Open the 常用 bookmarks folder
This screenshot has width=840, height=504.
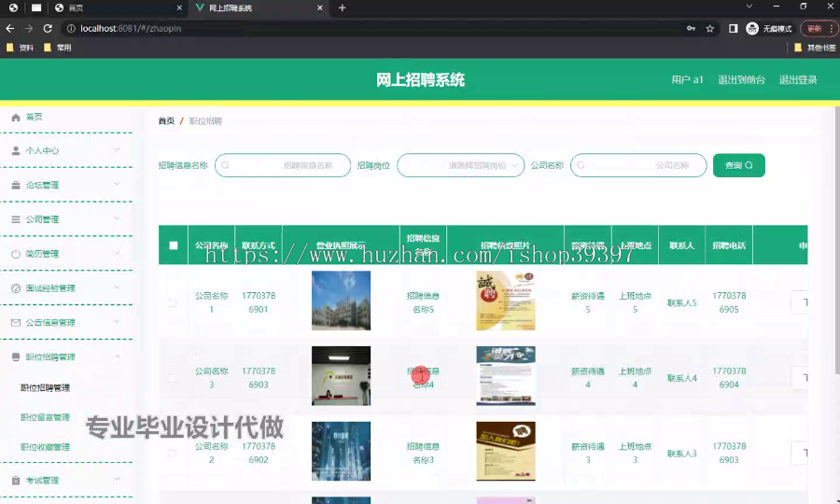pyautogui.click(x=57, y=48)
